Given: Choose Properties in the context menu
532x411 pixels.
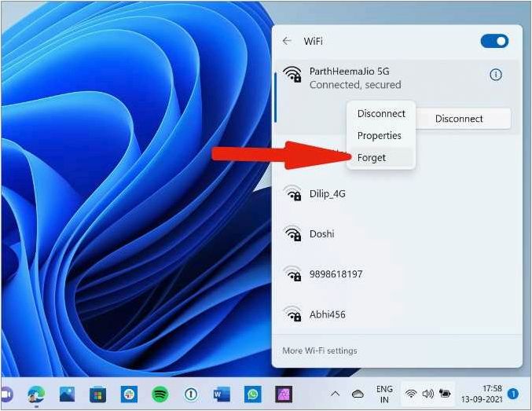Looking at the screenshot, I should 379,135.
